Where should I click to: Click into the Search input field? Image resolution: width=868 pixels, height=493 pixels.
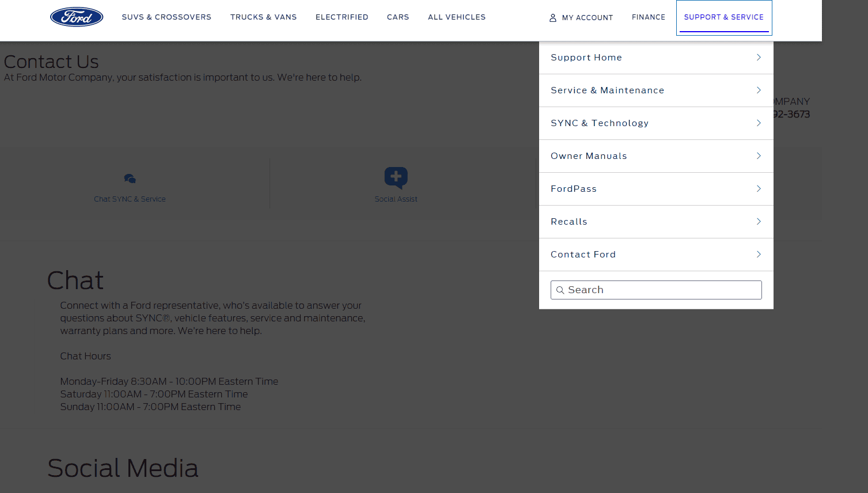[x=656, y=290]
